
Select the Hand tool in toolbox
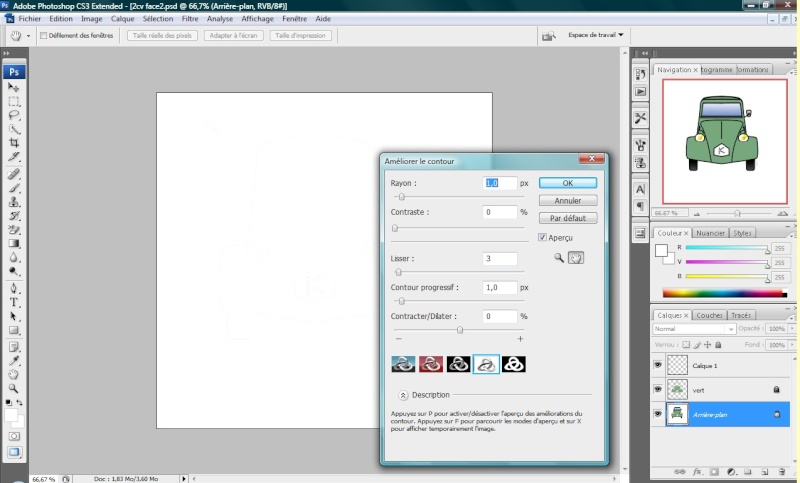tap(13, 375)
